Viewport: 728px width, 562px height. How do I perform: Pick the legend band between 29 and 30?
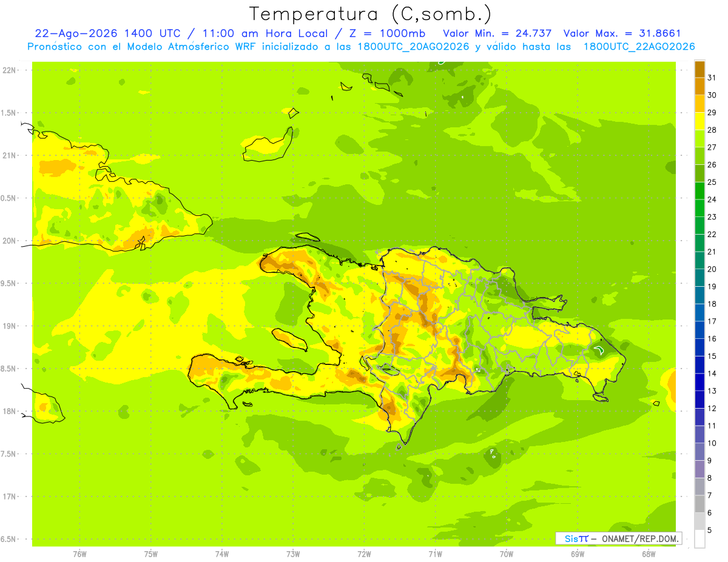(699, 104)
